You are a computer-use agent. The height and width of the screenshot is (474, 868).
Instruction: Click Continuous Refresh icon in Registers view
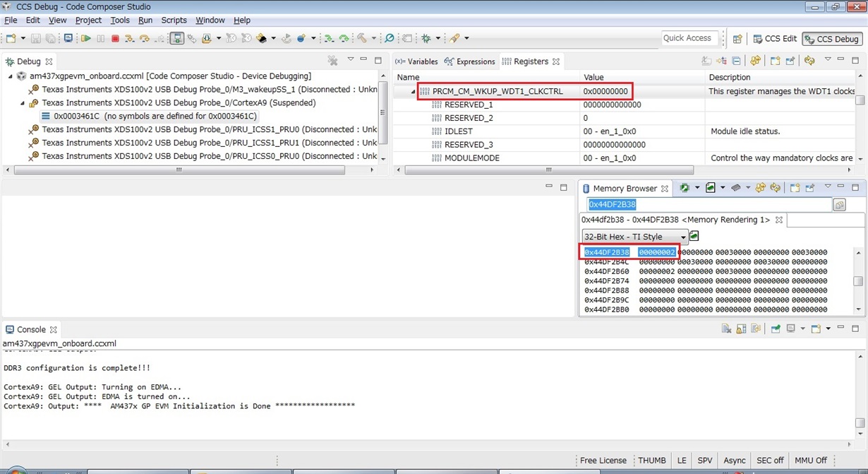coord(809,61)
